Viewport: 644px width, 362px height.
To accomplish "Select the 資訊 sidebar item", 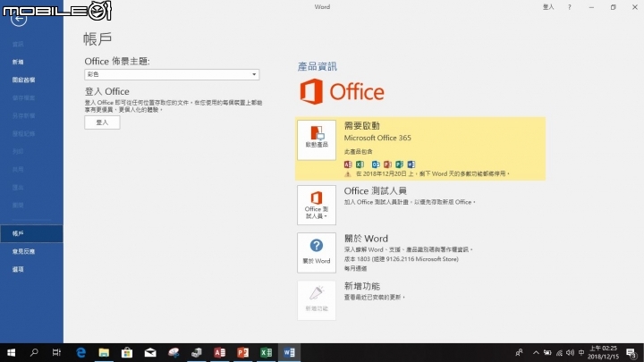I will click(18, 44).
